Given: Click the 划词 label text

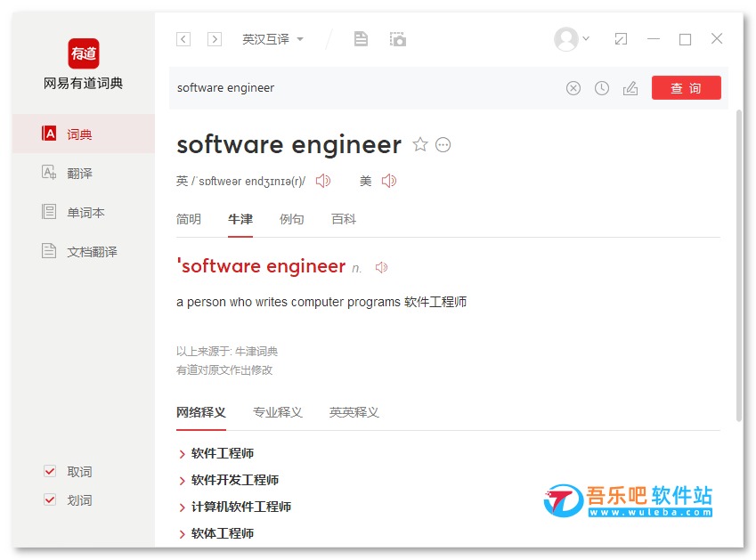Looking at the screenshot, I should pos(79,500).
